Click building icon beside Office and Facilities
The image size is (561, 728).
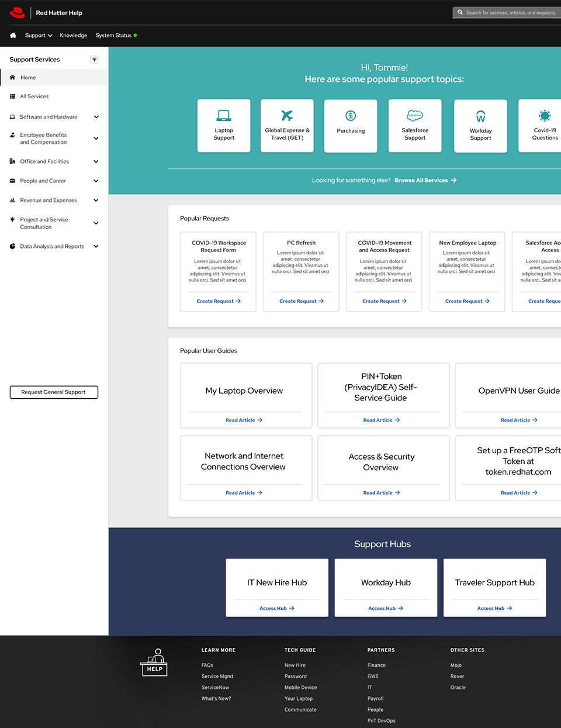click(12, 161)
